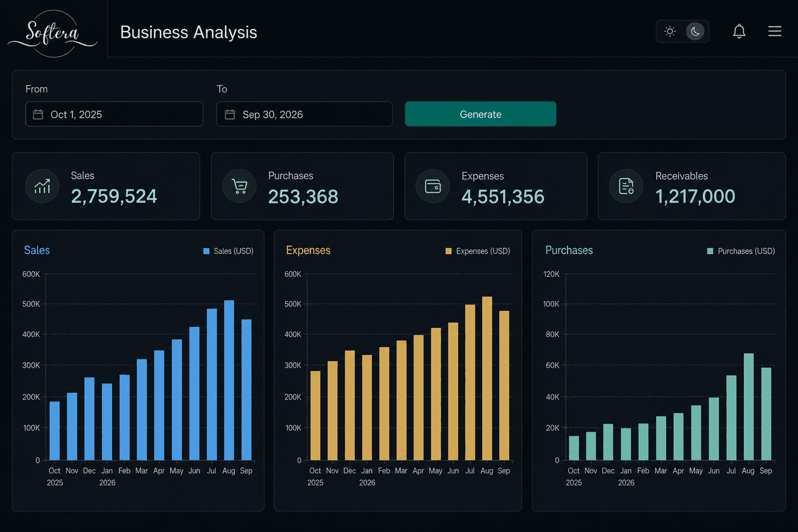Click the Sales chart title
Viewport: 798px width, 532px height.
click(37, 250)
